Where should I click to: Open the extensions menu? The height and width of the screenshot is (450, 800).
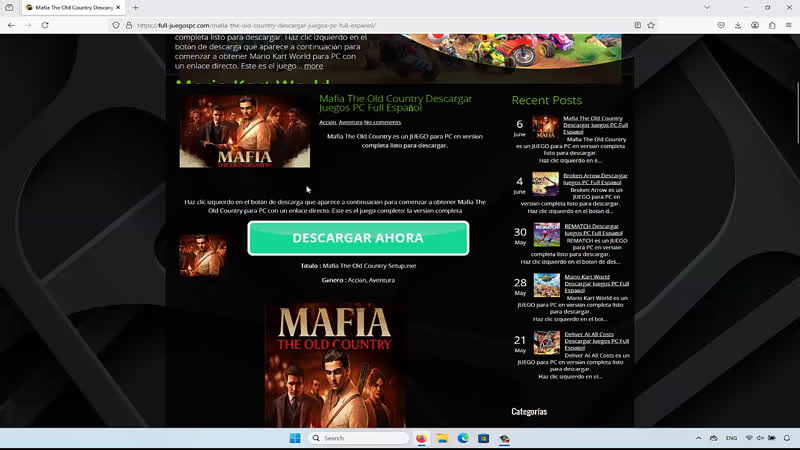(x=772, y=25)
